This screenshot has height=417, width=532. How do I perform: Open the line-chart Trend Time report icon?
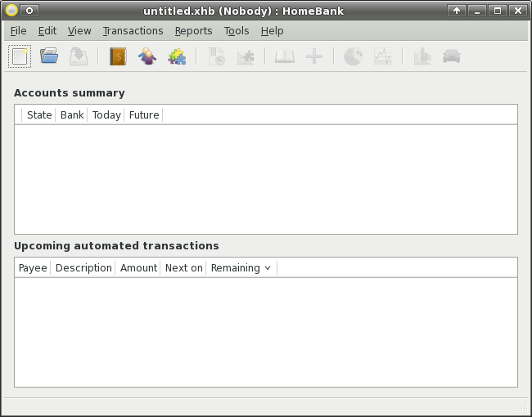383,56
